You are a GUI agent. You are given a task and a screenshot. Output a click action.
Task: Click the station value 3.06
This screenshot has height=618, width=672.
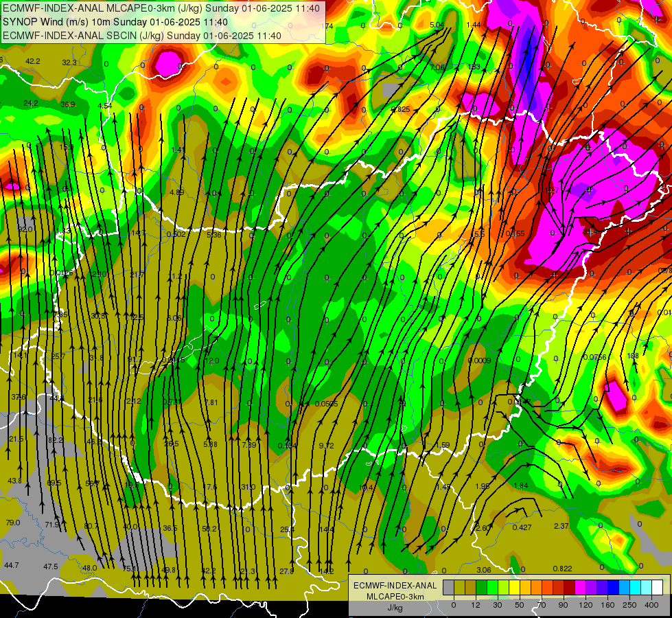click(484, 570)
